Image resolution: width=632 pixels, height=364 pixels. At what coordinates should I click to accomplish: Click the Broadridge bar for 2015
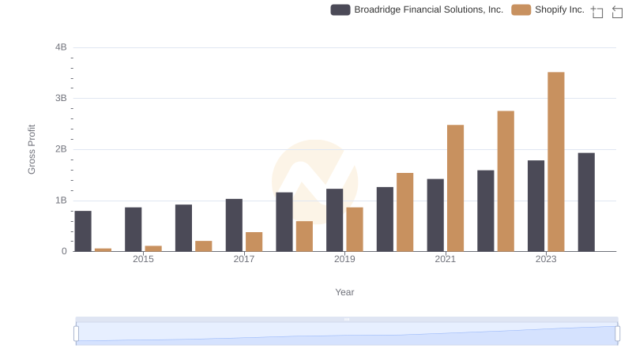[133, 230]
